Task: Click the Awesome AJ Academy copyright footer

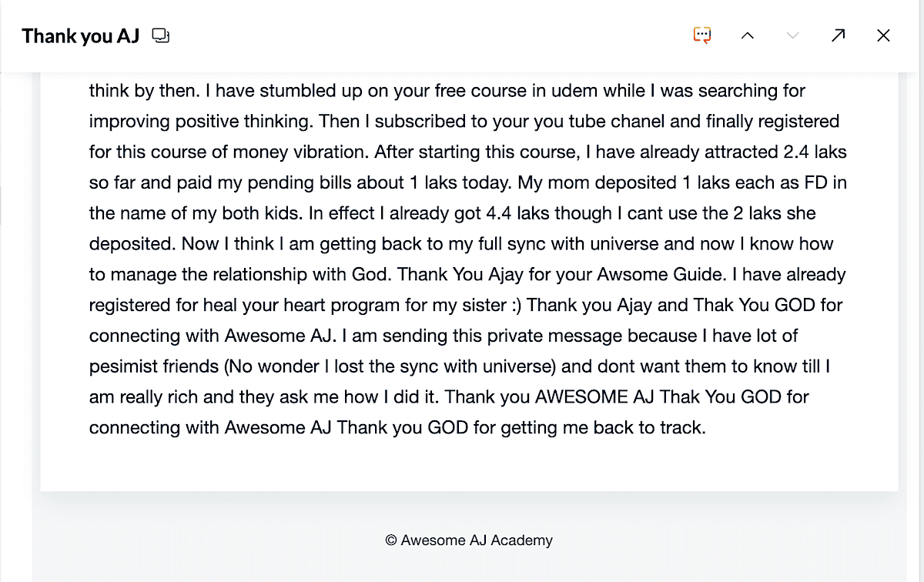Action: pyautogui.click(x=469, y=540)
